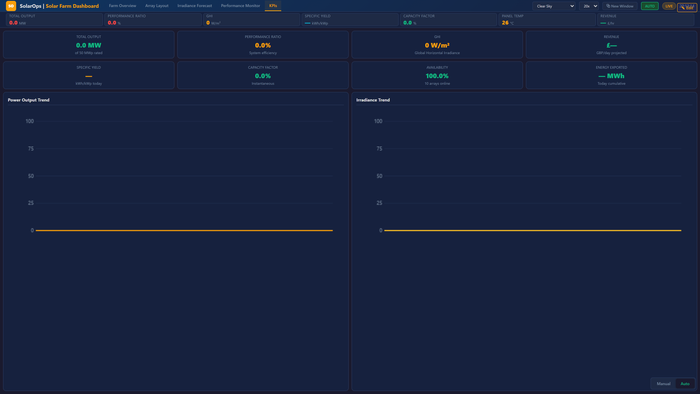Open the Clear Sky weather dropdown

coord(554,6)
